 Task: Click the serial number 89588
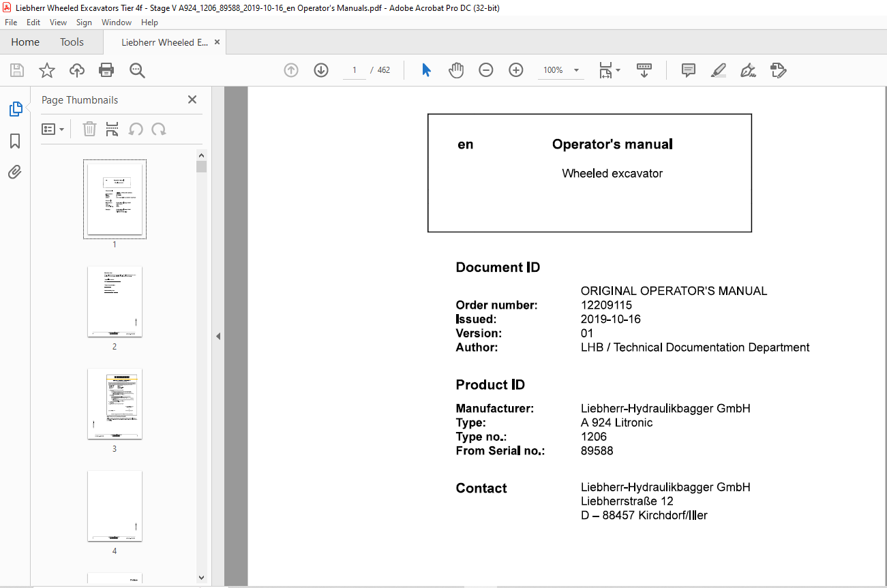pyautogui.click(x=597, y=451)
